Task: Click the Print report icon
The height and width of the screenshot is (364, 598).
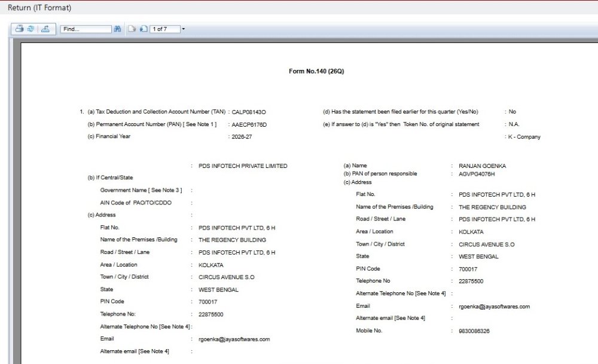Action: (x=20, y=29)
